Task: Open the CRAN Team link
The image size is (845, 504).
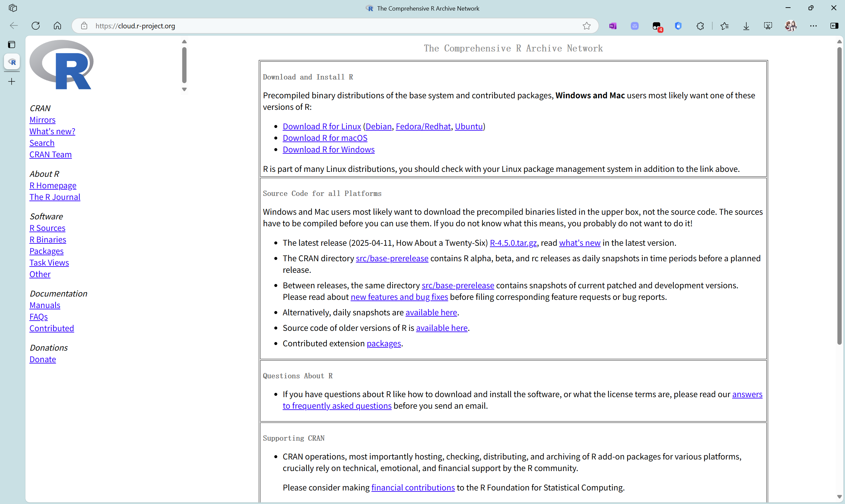Action: click(51, 154)
